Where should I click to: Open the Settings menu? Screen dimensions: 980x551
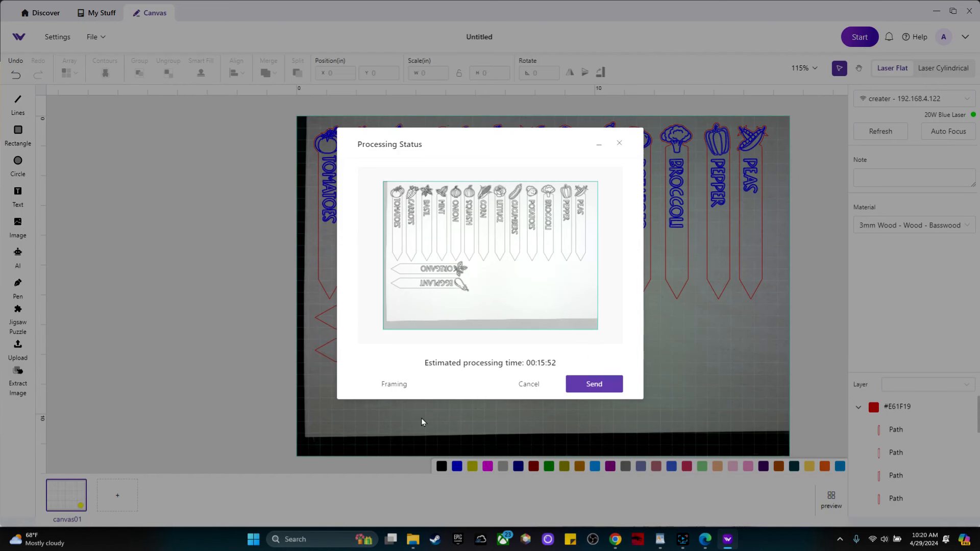[x=57, y=37]
